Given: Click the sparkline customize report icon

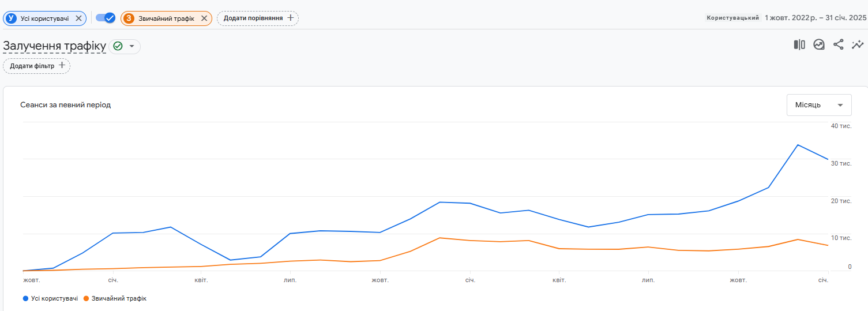Looking at the screenshot, I should point(858,45).
